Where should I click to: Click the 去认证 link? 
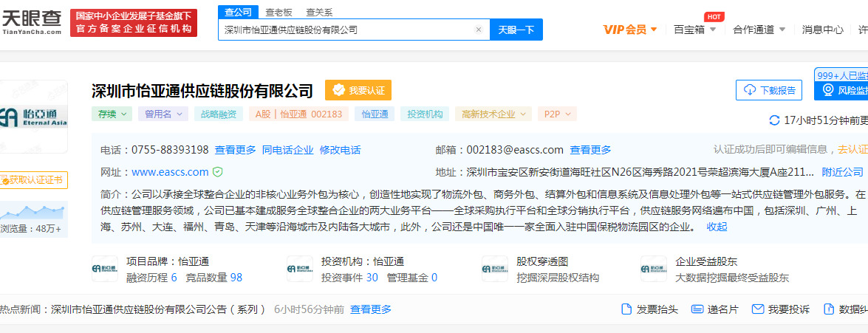tap(852, 149)
